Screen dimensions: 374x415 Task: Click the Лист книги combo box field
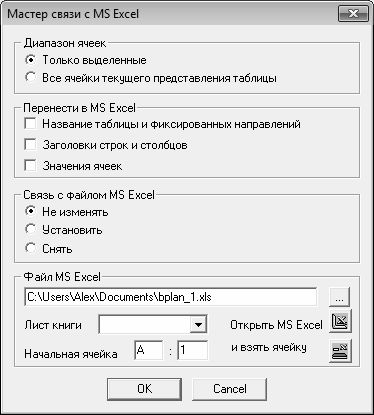point(153,324)
